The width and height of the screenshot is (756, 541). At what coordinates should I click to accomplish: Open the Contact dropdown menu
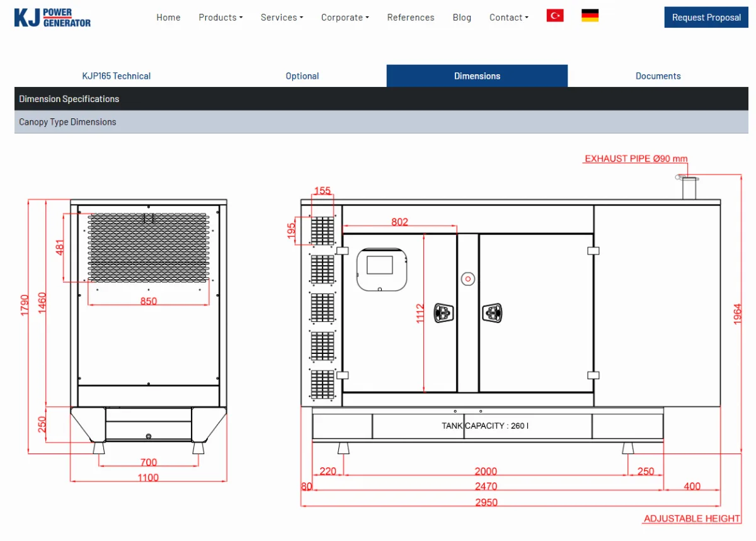509,18
